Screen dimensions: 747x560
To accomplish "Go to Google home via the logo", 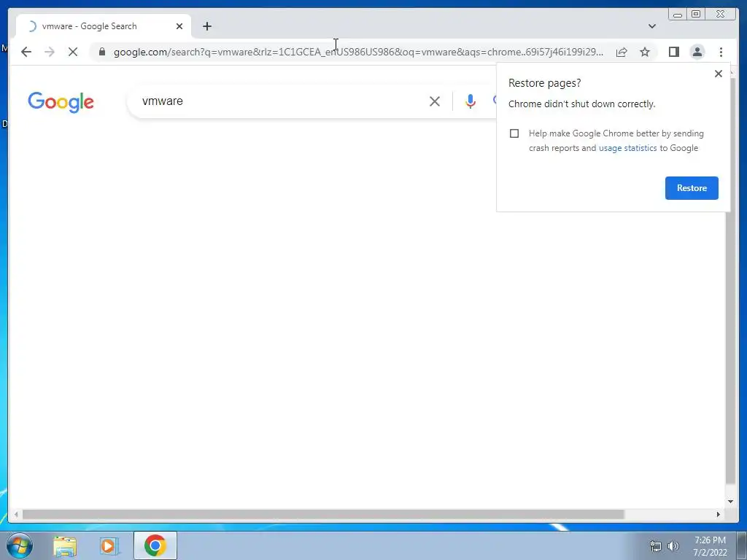I will tap(61, 102).
